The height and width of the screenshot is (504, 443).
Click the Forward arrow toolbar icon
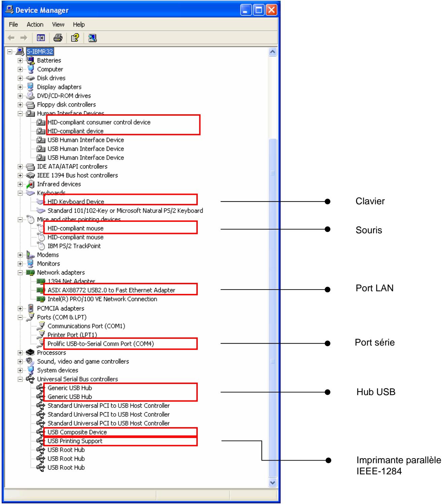point(23,38)
